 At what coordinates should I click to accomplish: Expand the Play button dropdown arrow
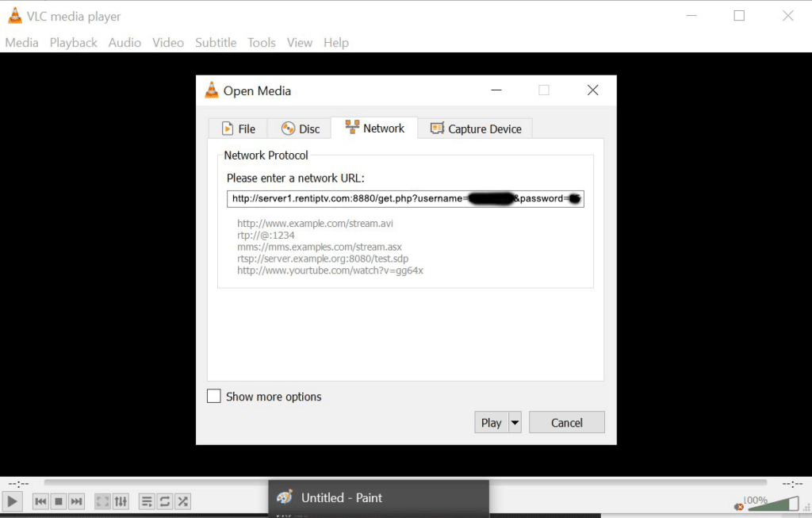tap(515, 423)
